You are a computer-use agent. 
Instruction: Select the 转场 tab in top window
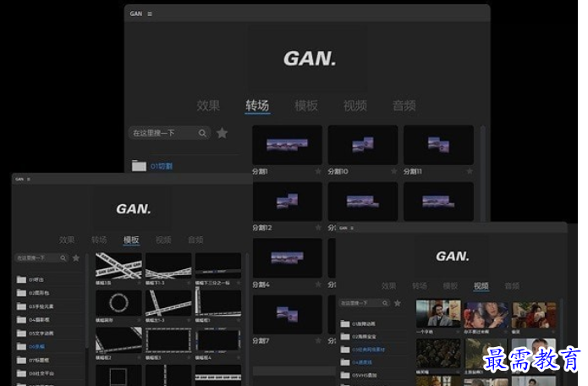(x=257, y=106)
